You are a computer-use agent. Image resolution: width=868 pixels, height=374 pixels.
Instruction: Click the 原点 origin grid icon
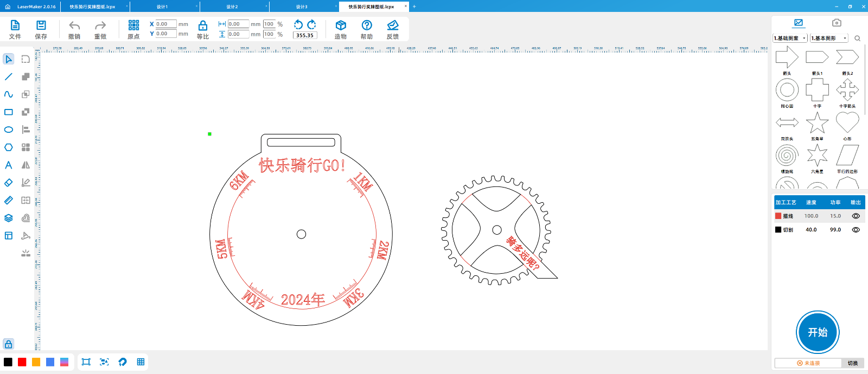pos(133,29)
